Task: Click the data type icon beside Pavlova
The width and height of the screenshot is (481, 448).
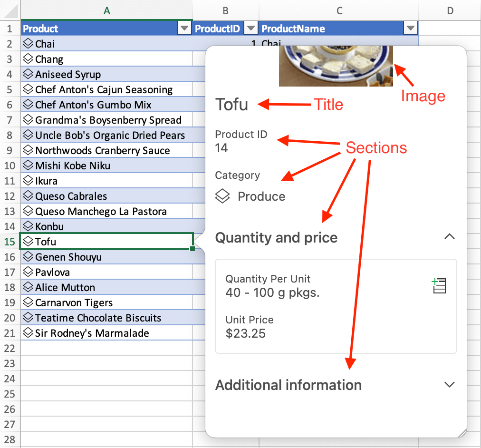Action: tap(28, 272)
